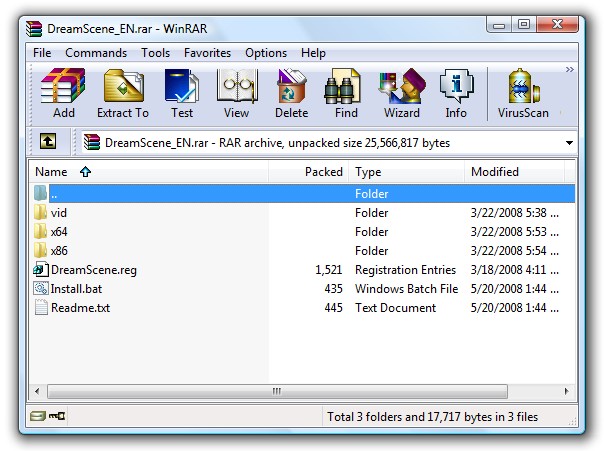The height and width of the screenshot is (451, 604).
Task: Open the Favorites menu
Action: [207, 53]
